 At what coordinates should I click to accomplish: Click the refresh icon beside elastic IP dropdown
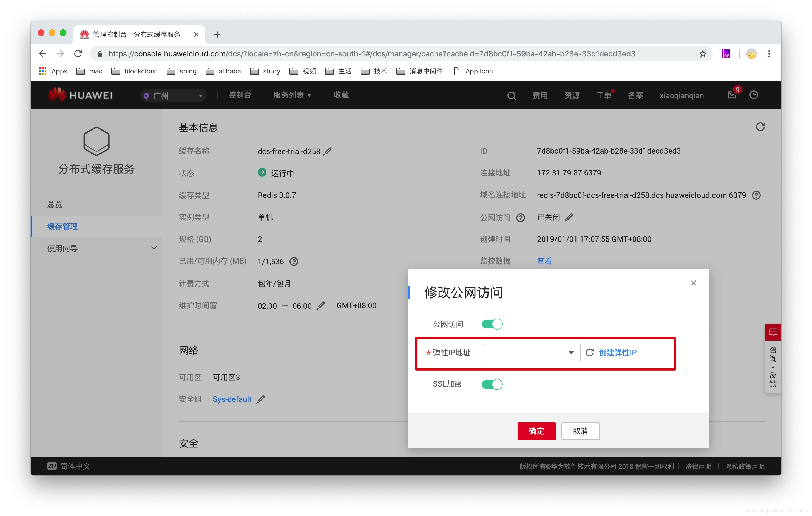pos(589,352)
